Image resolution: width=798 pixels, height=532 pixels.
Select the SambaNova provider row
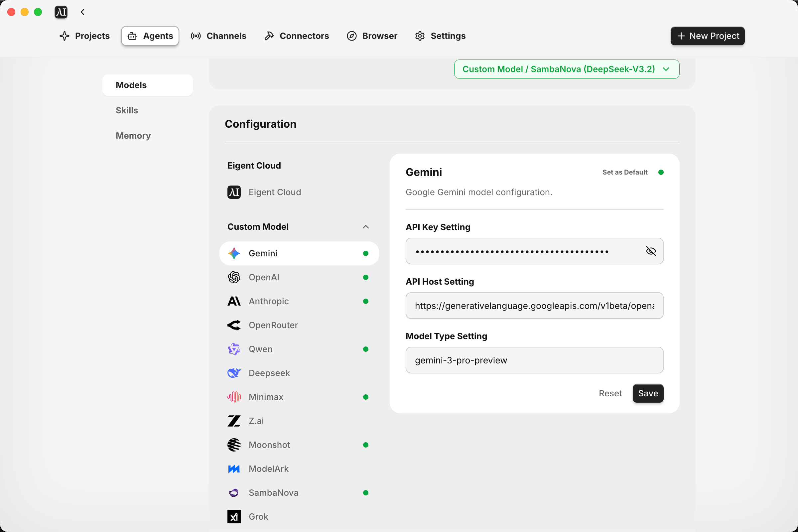299,493
